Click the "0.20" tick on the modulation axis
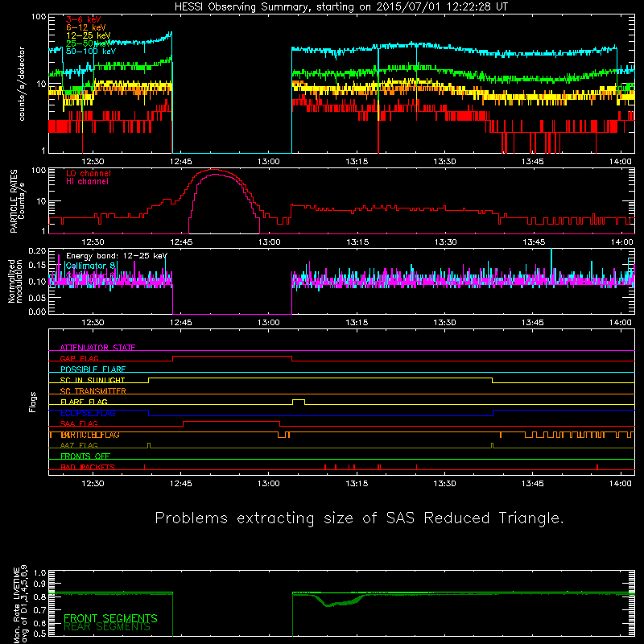 (37, 251)
